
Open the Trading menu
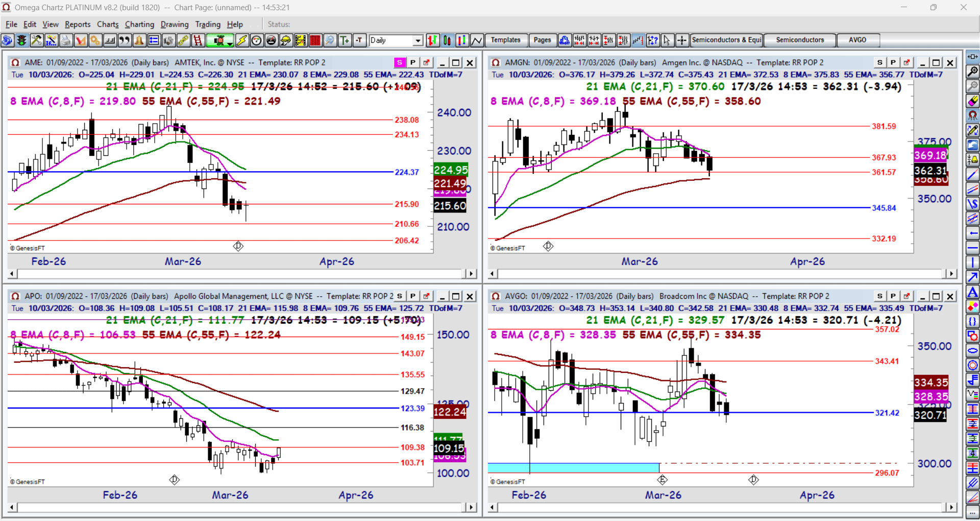(x=208, y=24)
